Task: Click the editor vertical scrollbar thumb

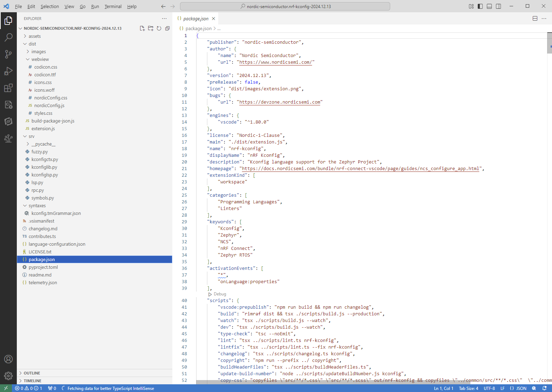Action: tap(549, 43)
